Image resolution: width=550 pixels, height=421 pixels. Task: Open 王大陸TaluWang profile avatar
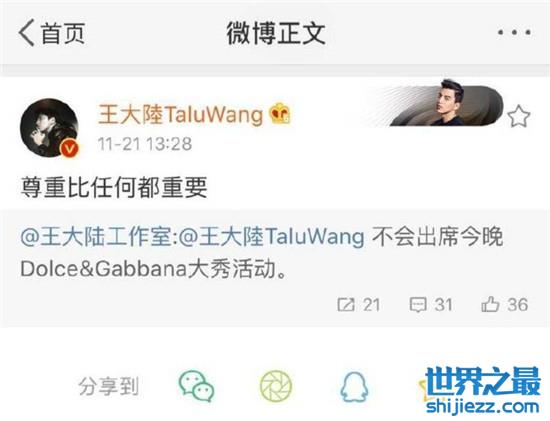tap(49, 128)
